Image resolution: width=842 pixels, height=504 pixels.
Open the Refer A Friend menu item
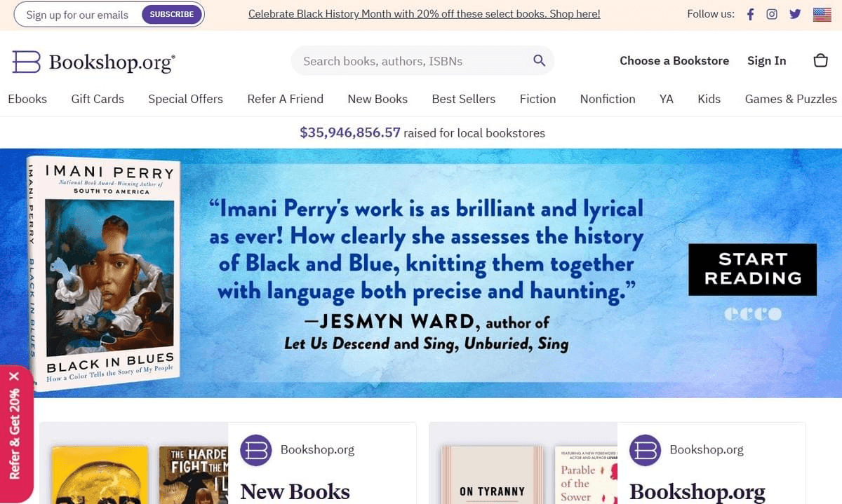pyautogui.click(x=285, y=99)
